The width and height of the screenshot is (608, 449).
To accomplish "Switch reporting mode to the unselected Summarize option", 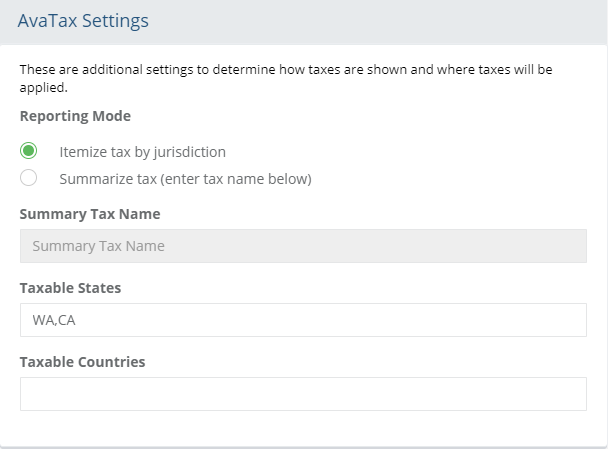I will click(29, 179).
